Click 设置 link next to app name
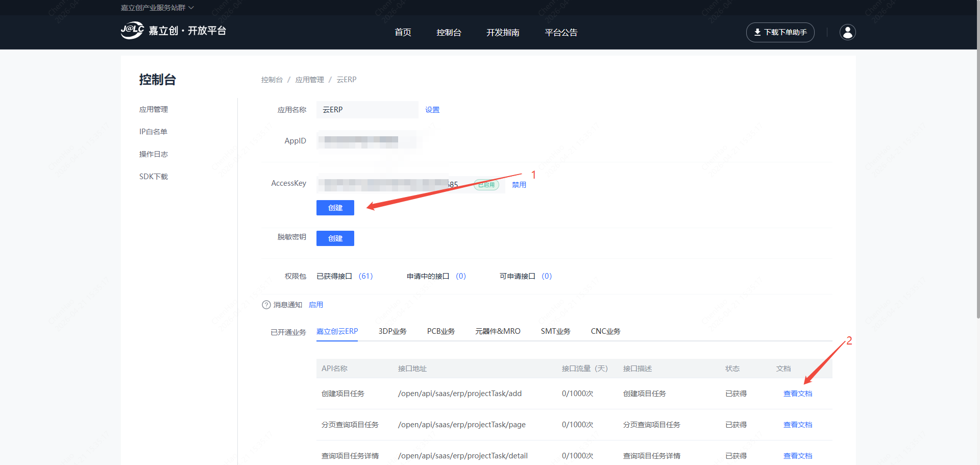 tap(432, 110)
